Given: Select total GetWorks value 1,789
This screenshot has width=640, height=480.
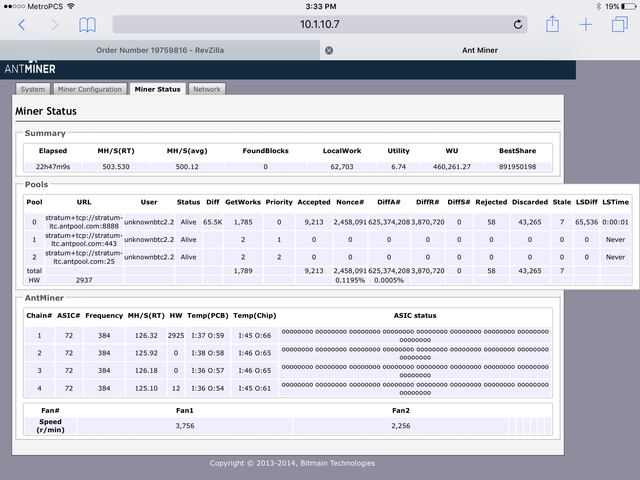Looking at the screenshot, I should pyautogui.click(x=243, y=271).
